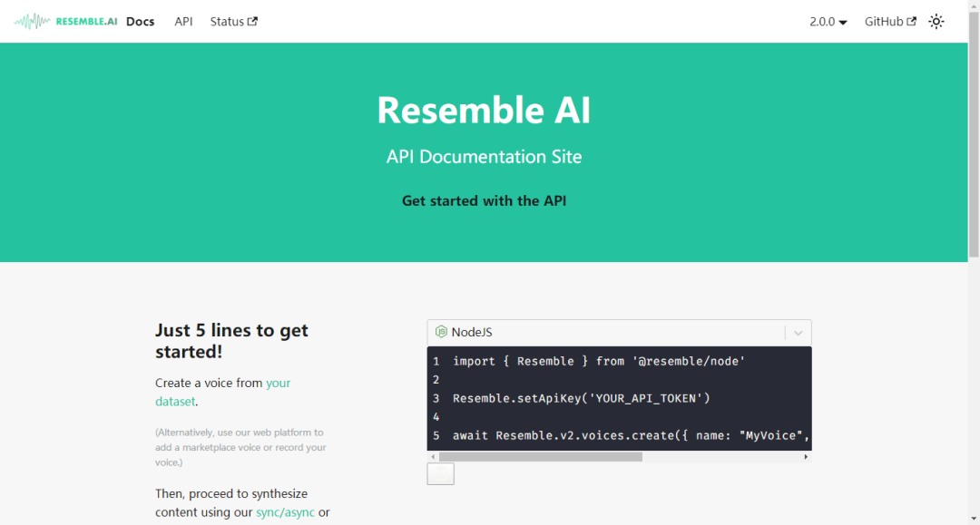
Task: Click the code line importing '@resemble/node'
Action: click(x=599, y=361)
